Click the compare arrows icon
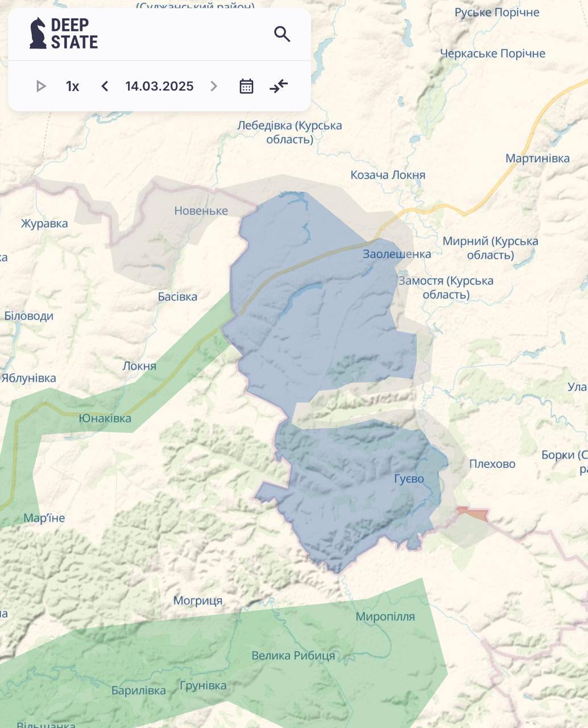588x728 pixels. [279, 86]
